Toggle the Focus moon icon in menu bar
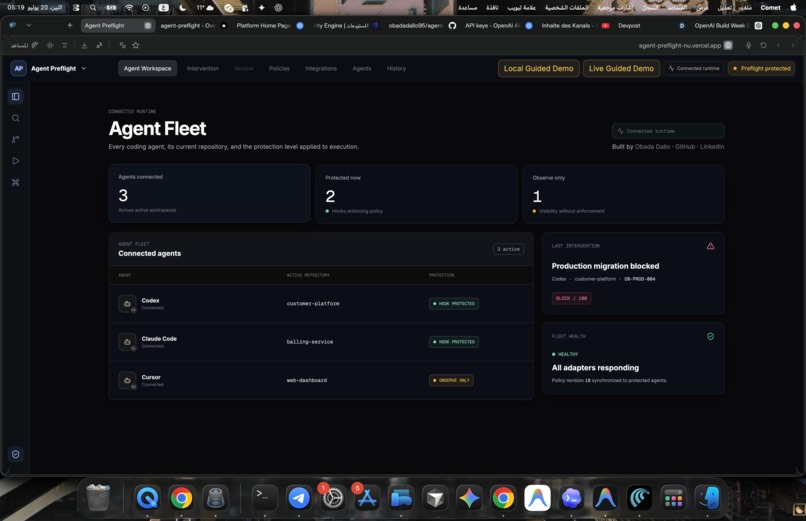 point(182,8)
